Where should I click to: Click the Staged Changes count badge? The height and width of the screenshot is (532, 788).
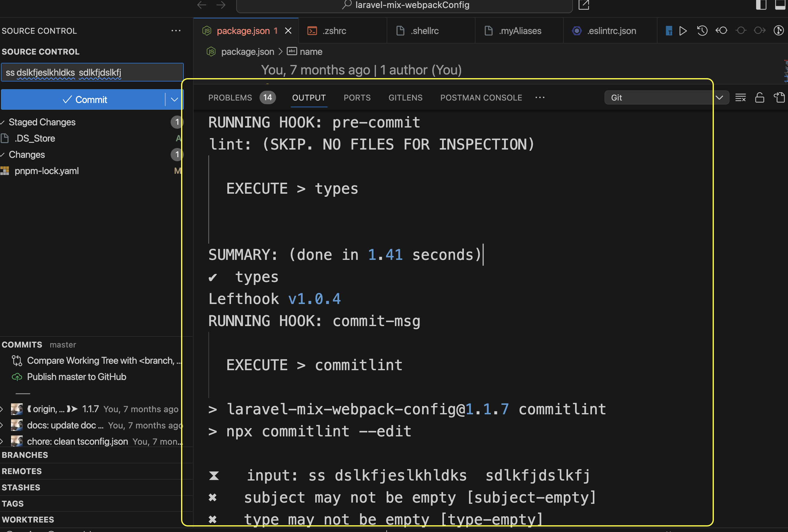177,122
